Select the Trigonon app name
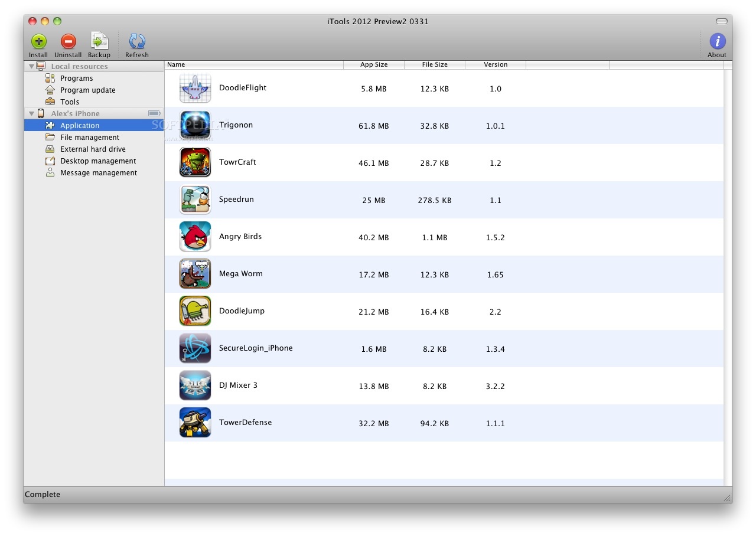756x536 pixels. click(236, 125)
